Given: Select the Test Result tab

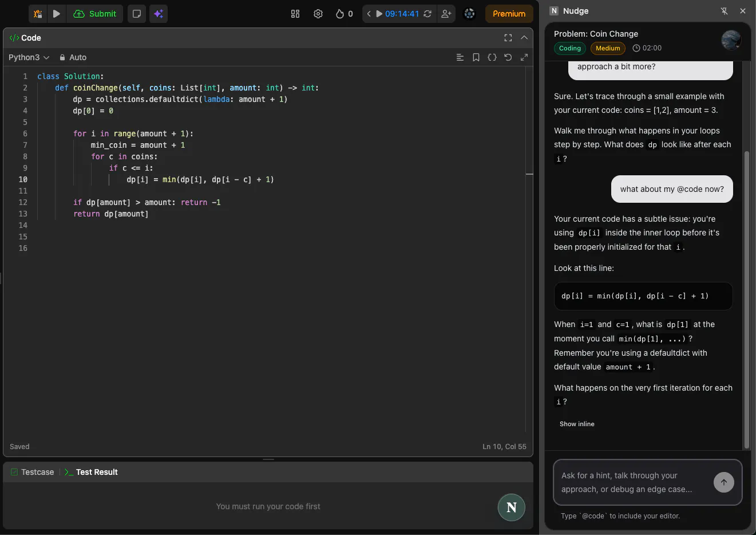Looking at the screenshot, I should (92, 472).
